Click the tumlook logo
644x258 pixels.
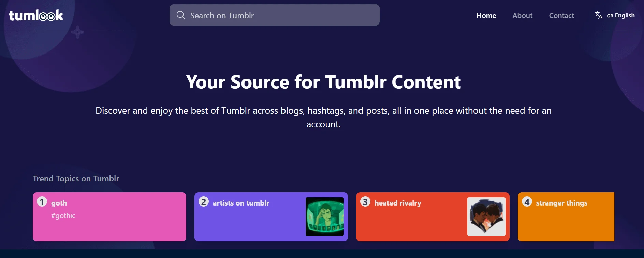[36, 15]
